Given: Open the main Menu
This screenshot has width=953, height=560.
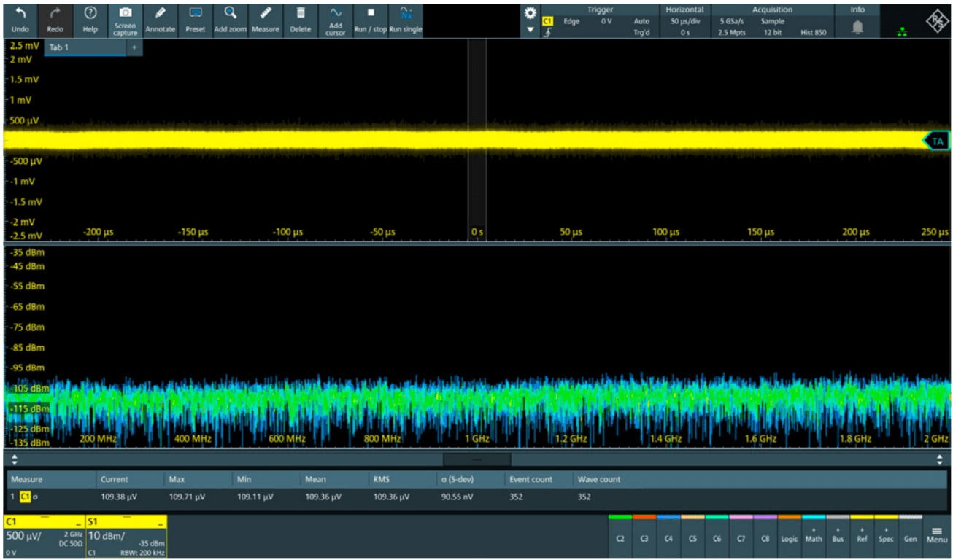Looking at the screenshot, I should pyautogui.click(x=937, y=536).
